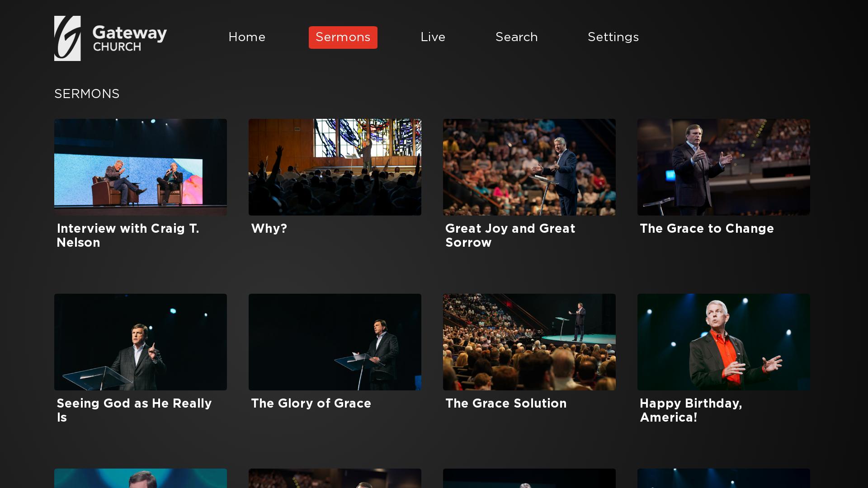This screenshot has width=868, height=488.
Task: Open The Grace Solution thumbnail
Action: (529, 342)
